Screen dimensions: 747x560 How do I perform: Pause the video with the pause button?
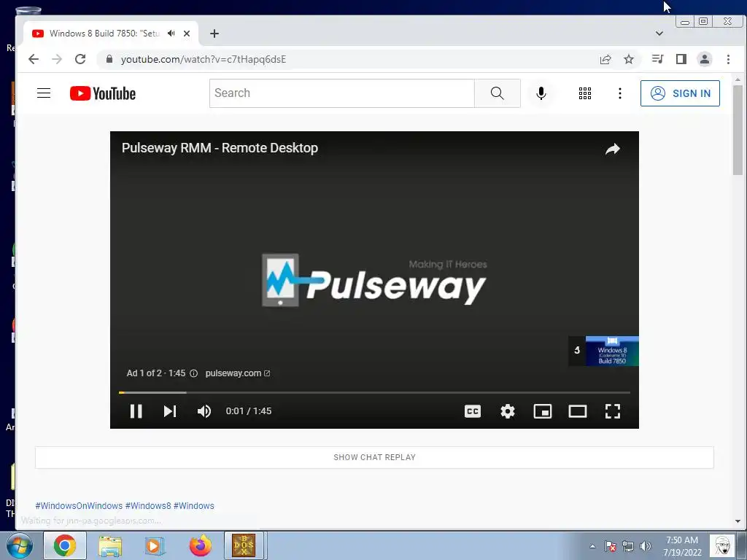point(136,411)
